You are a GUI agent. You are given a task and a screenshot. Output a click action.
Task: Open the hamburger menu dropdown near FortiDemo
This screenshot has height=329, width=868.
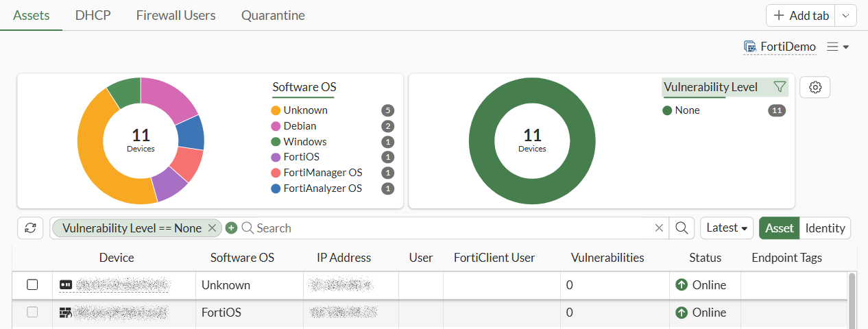click(x=838, y=47)
